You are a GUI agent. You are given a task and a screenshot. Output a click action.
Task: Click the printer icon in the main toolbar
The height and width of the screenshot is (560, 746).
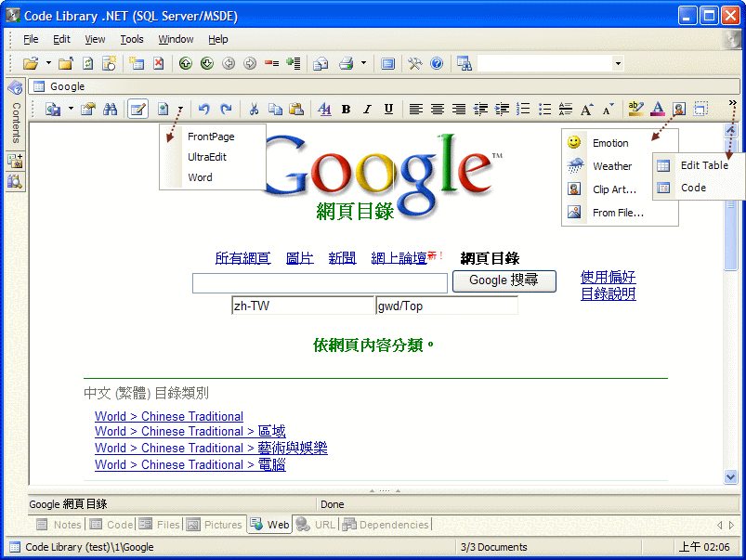[347, 63]
